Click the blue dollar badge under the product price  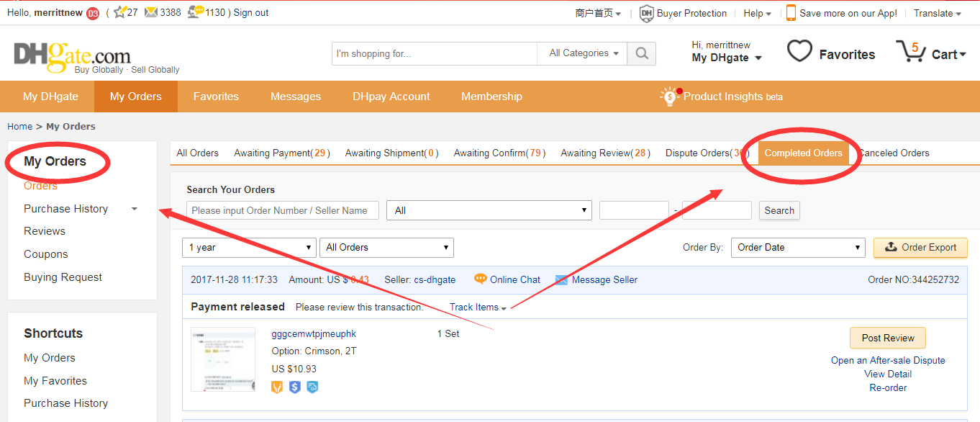294,387
